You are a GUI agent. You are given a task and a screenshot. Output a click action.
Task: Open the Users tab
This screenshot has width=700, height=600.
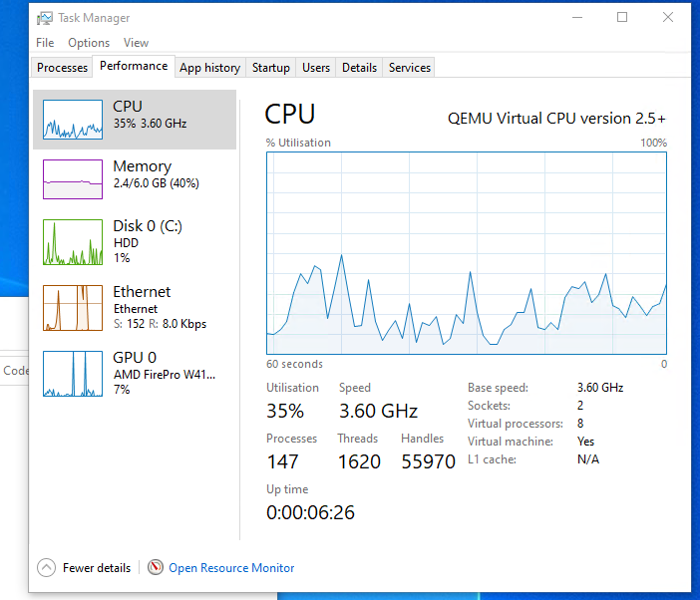(x=316, y=68)
